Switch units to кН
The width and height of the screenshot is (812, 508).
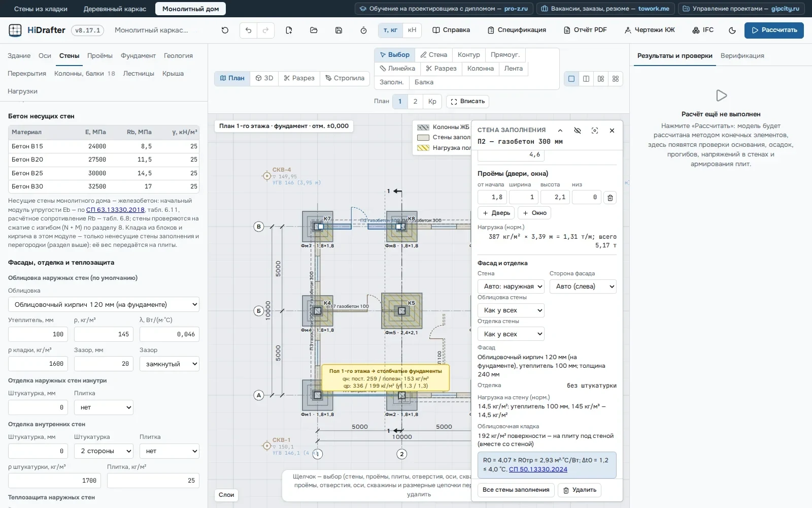(x=412, y=30)
